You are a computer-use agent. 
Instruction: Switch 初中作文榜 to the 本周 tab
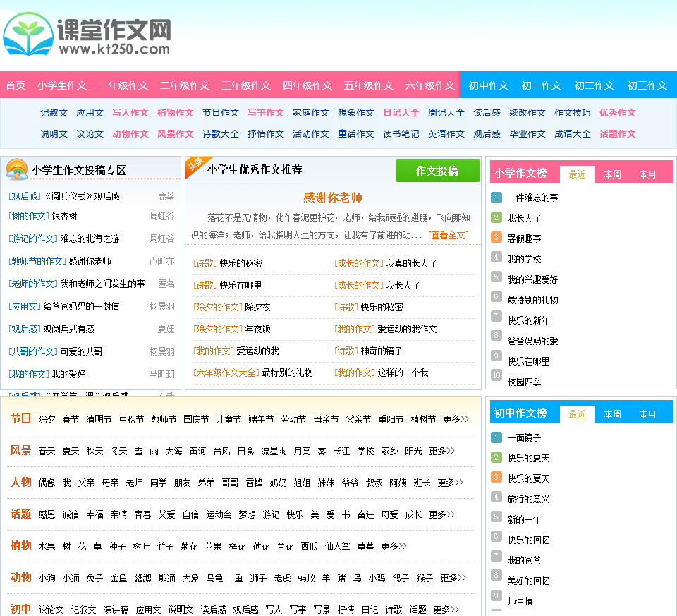click(x=612, y=414)
